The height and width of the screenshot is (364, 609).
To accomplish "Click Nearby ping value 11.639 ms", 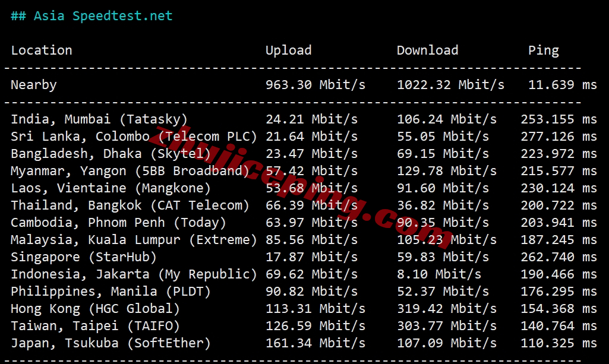I will tap(563, 85).
